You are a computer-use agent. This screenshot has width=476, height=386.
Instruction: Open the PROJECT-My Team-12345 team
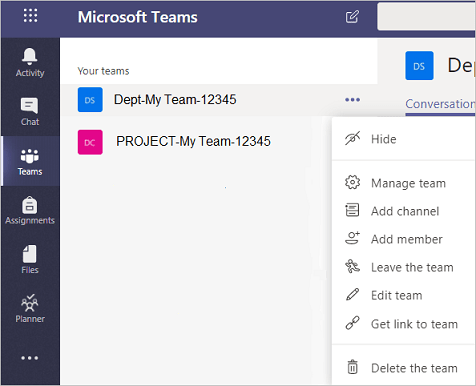point(193,141)
